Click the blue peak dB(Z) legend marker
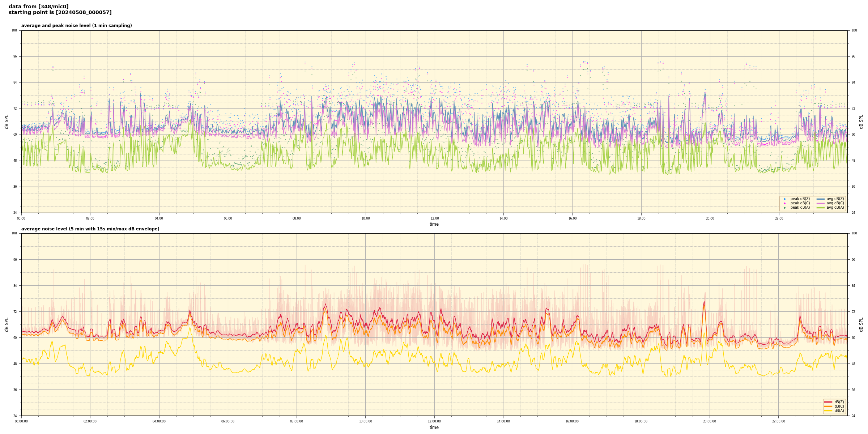This screenshot has height=434, width=868. tap(784, 199)
